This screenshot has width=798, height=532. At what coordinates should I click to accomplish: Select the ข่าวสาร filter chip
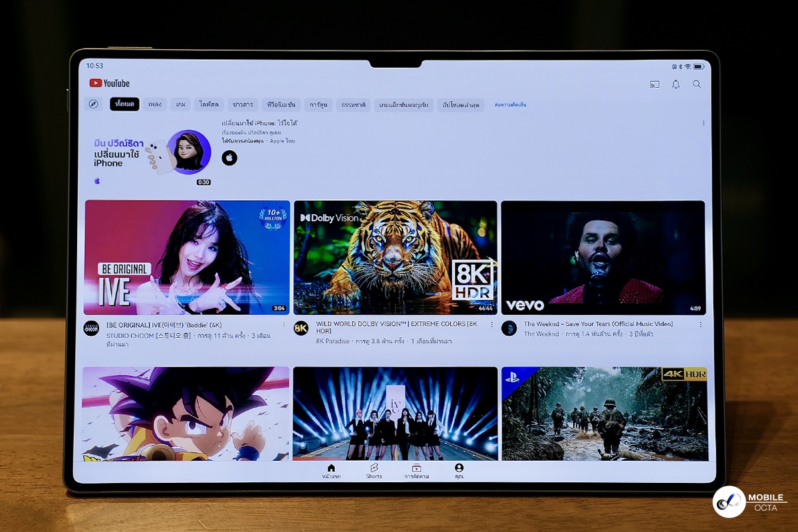click(x=242, y=104)
